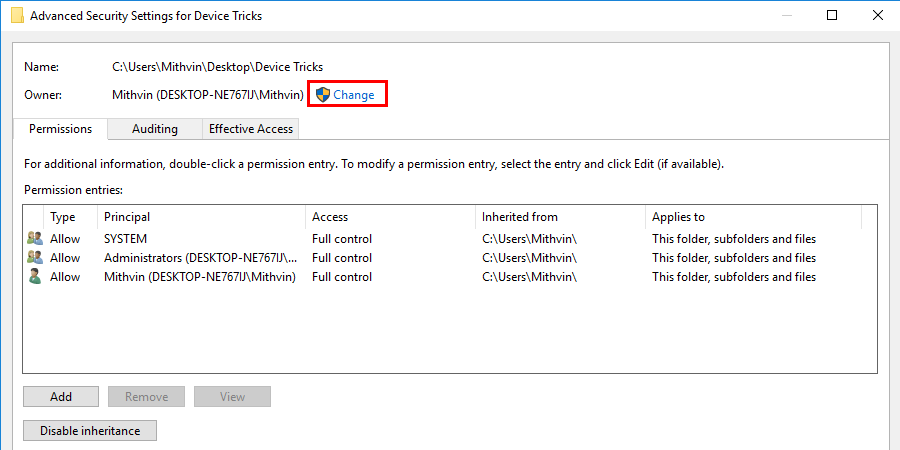Sort by the Type column header

point(71,217)
